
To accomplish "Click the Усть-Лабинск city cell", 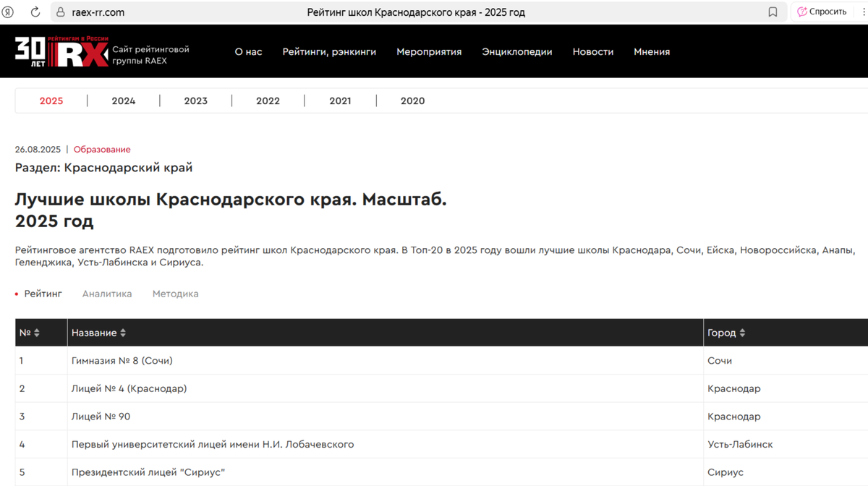I will (740, 444).
